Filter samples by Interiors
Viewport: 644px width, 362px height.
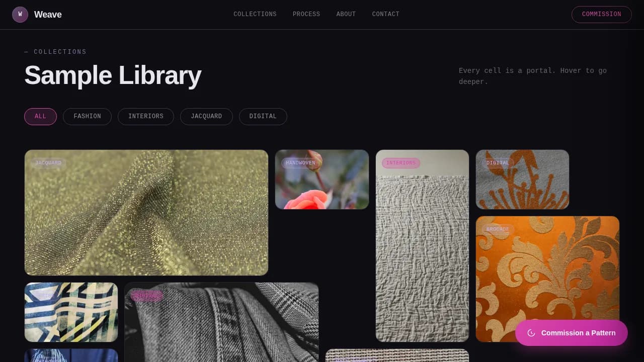[x=146, y=117]
